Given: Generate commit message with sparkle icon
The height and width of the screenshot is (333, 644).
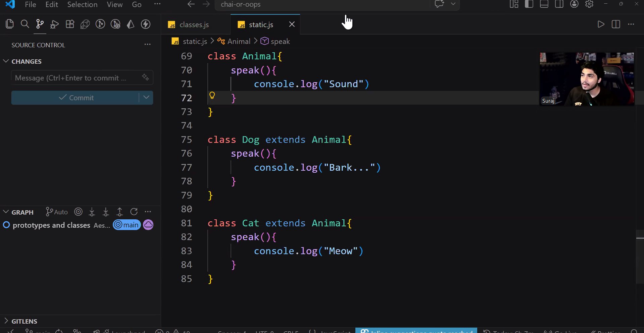Looking at the screenshot, I should 145,77.
